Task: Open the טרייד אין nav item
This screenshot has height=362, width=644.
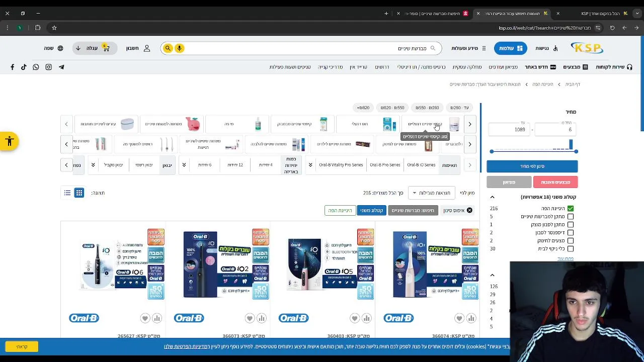Action: [358, 67]
